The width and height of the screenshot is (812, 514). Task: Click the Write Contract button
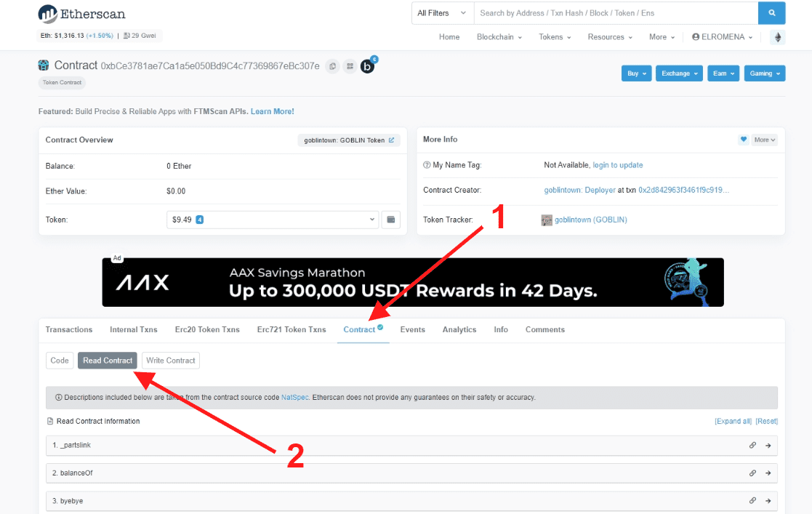pos(171,361)
